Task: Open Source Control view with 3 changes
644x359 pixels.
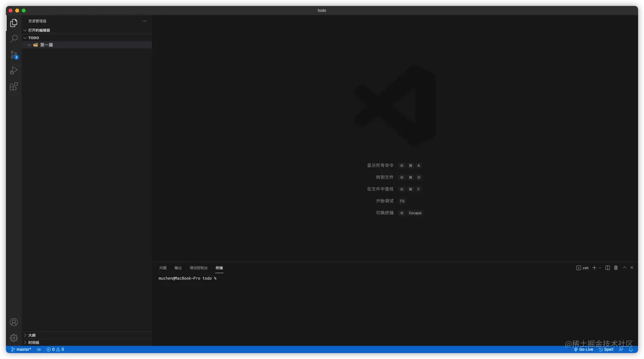Action: 14,55
